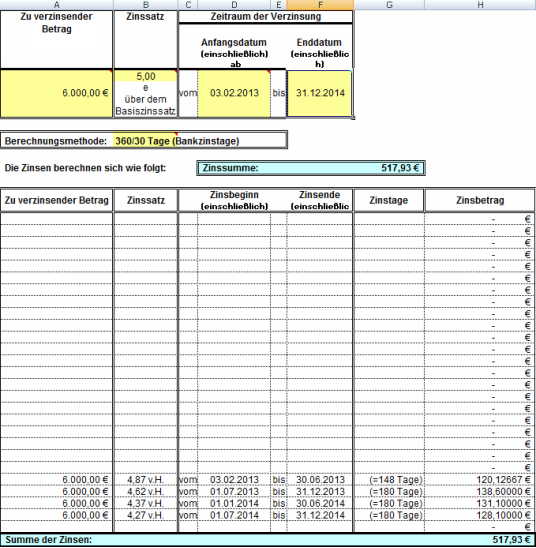Click the 120,12667 € interest cell

[480, 480]
